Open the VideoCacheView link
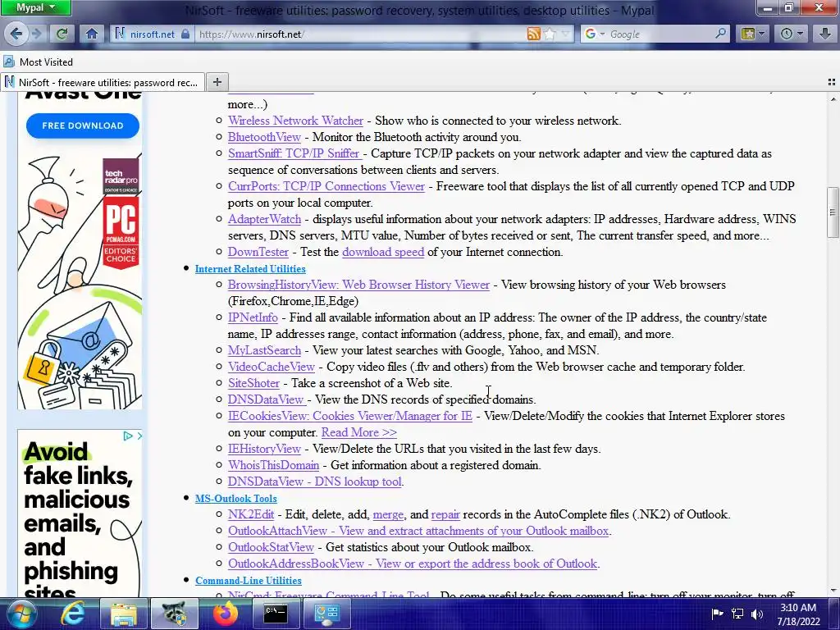Viewport: 840px width, 630px height. (271, 367)
